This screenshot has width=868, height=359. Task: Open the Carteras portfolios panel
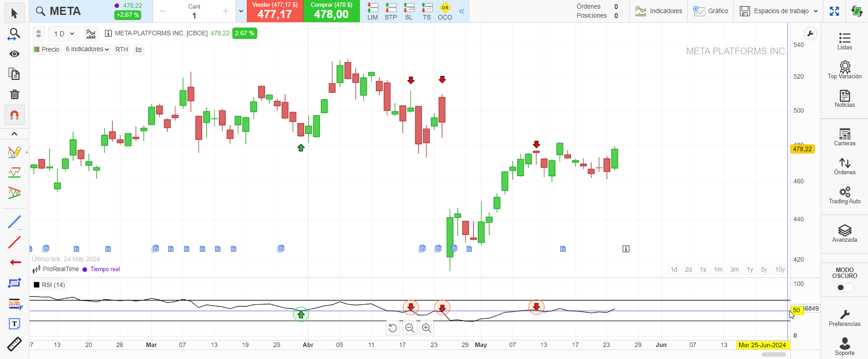click(x=844, y=137)
